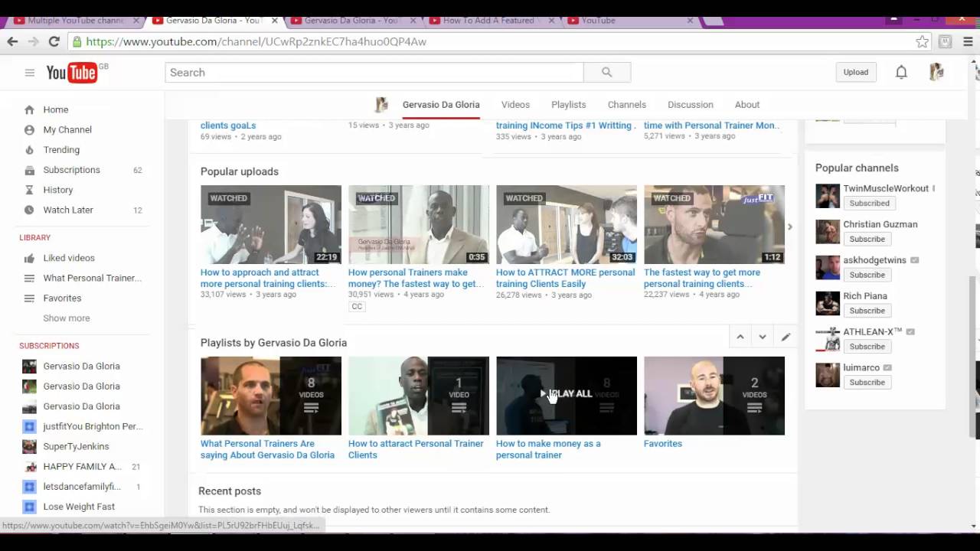Open the account avatar menu
980x551 pixels.
(x=936, y=72)
